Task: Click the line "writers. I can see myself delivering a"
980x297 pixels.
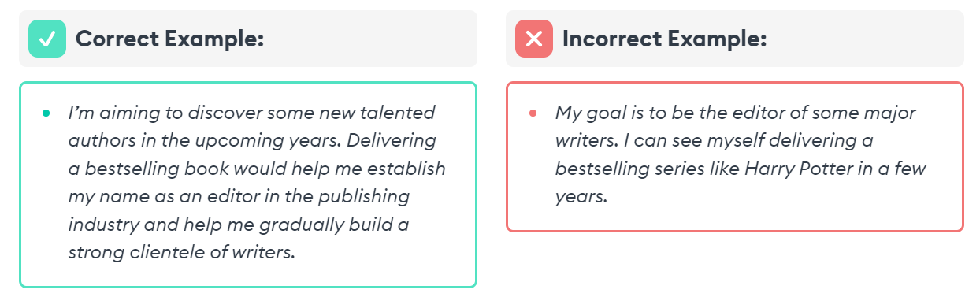Action: (x=715, y=141)
